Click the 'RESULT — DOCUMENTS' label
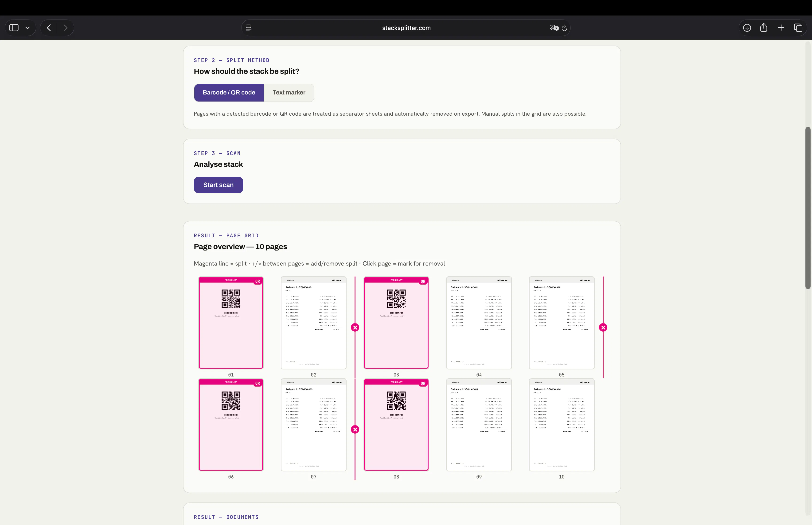The height and width of the screenshot is (525, 812). [226, 517]
